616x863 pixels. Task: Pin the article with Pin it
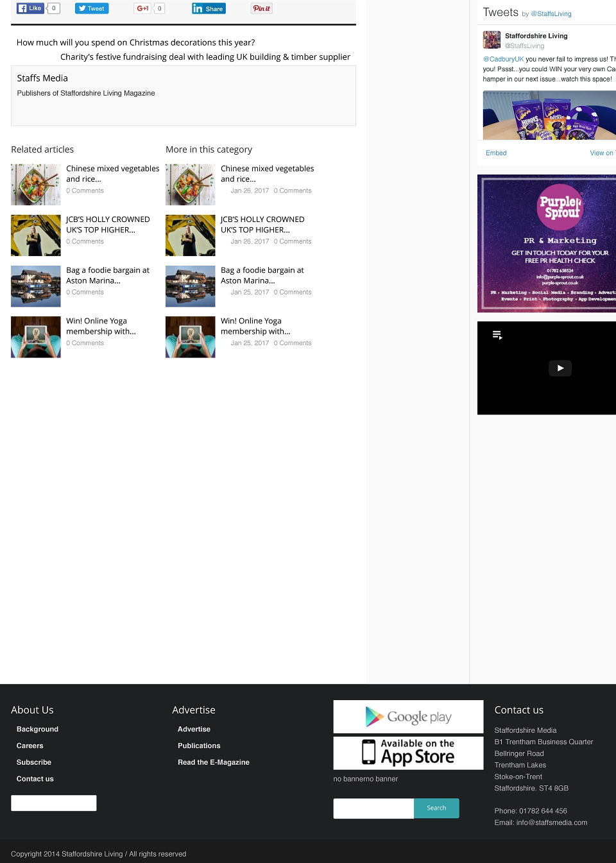pyautogui.click(x=261, y=8)
